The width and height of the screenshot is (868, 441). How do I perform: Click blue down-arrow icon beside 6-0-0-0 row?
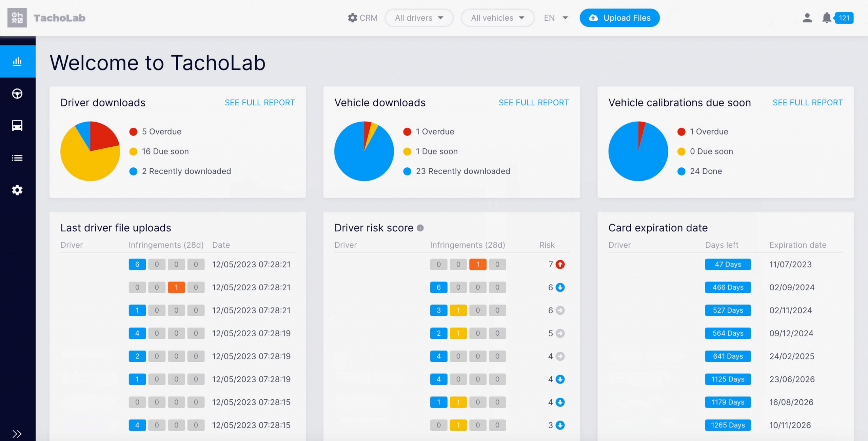click(x=560, y=287)
